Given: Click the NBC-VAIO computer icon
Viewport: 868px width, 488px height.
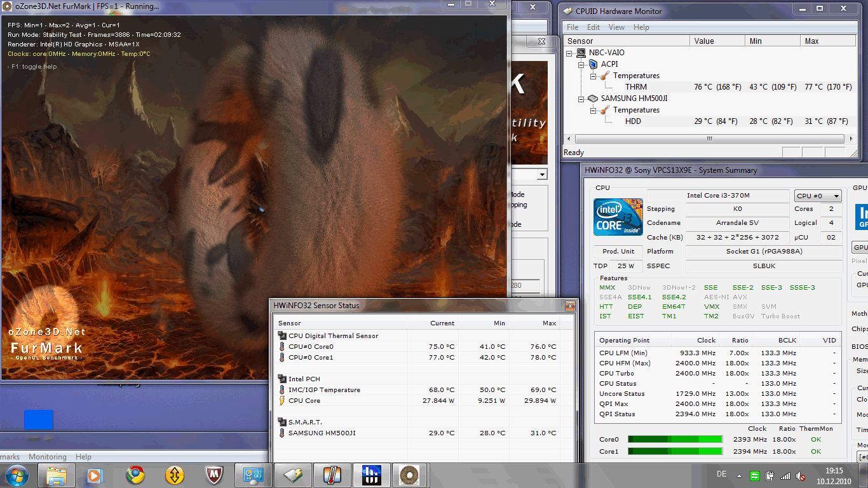Looking at the screenshot, I should click(x=581, y=53).
